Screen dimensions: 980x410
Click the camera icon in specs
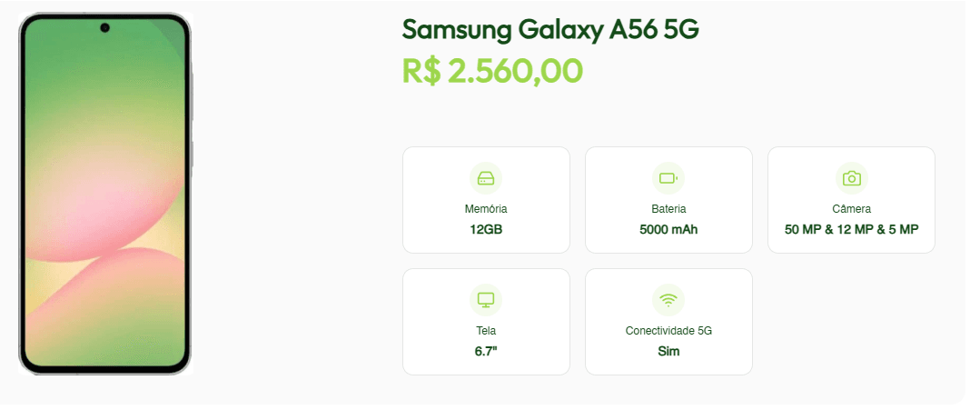851,178
